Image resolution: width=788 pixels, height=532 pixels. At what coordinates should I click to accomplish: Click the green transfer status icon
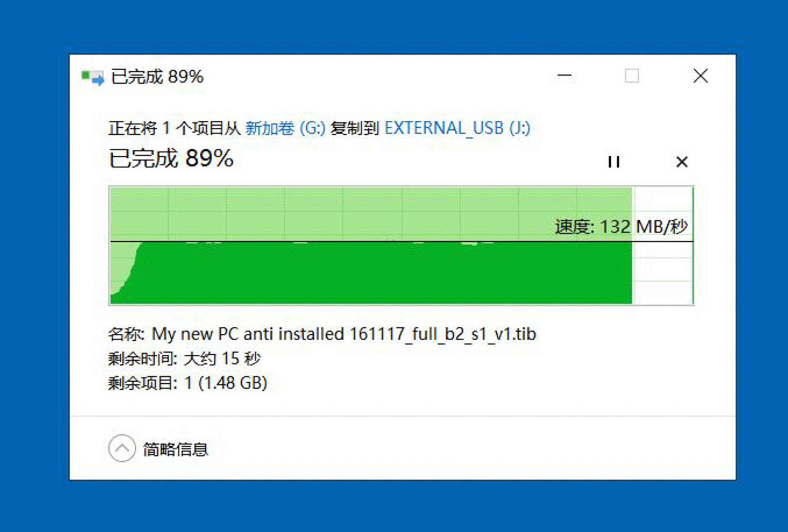click(x=88, y=76)
